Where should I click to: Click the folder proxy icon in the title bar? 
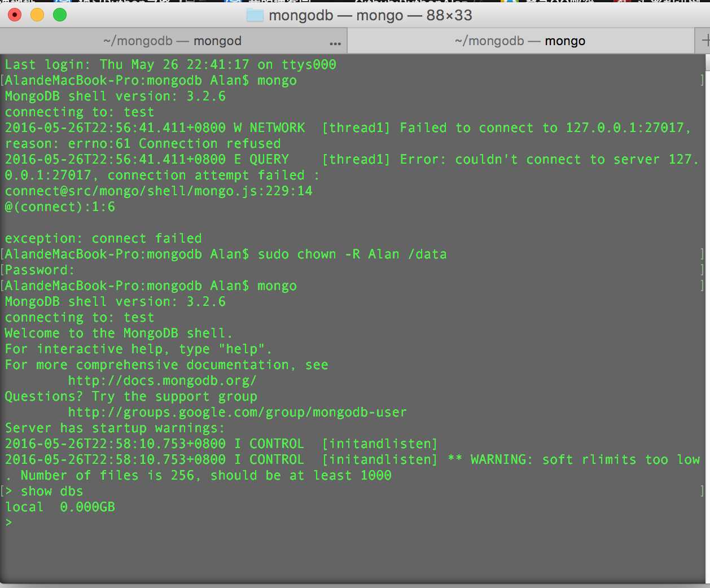click(x=255, y=15)
